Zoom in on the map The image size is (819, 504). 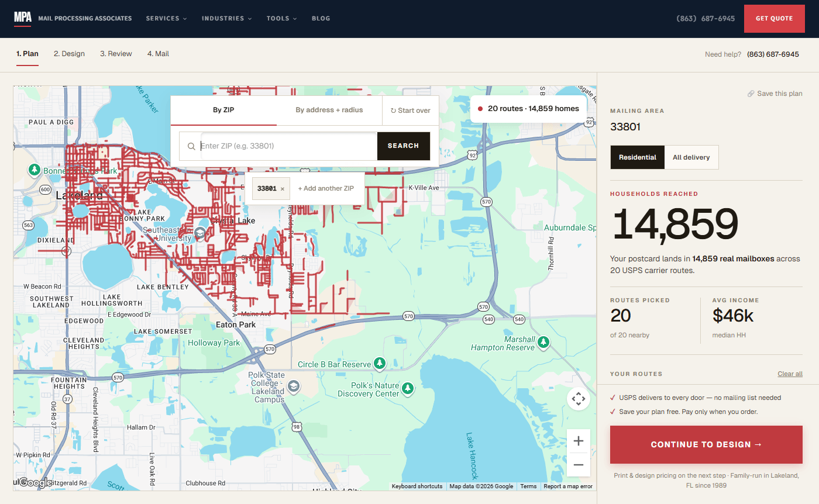[x=579, y=441]
